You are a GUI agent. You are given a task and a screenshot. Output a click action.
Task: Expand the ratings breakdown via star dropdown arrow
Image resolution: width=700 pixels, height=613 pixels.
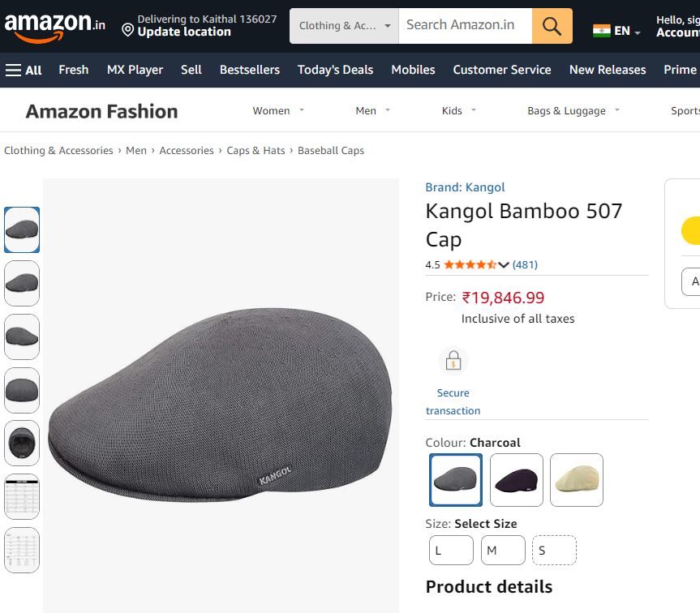504,264
